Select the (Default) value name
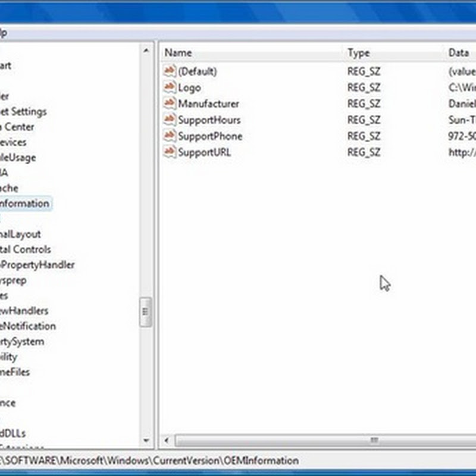The image size is (476, 476). (x=198, y=71)
